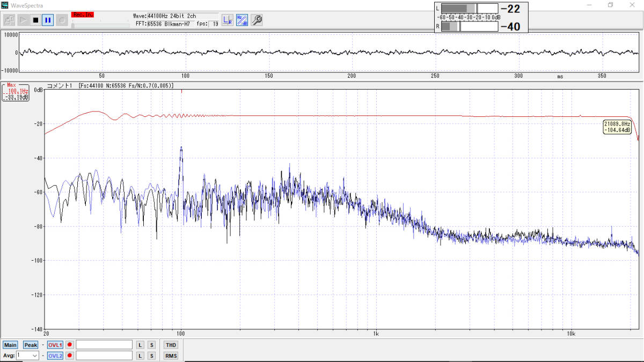The image size is (644, 362).
Task: Click the RMS button
Action: [171, 356]
